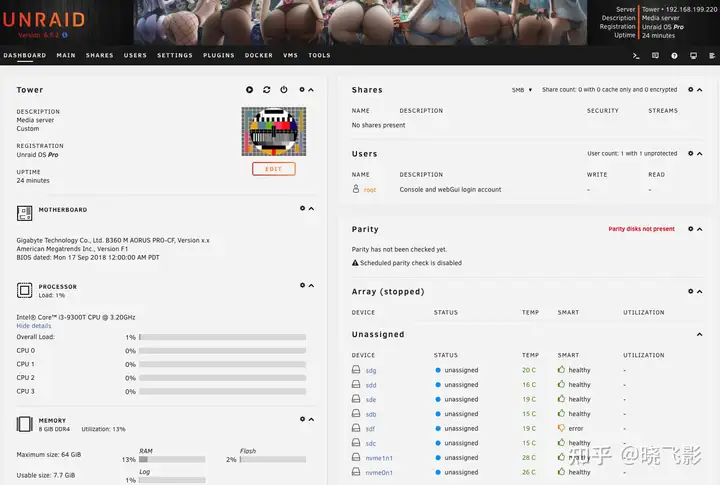Collapse the Processor section
Viewport: 720px width, 485px height.
[x=311, y=286]
